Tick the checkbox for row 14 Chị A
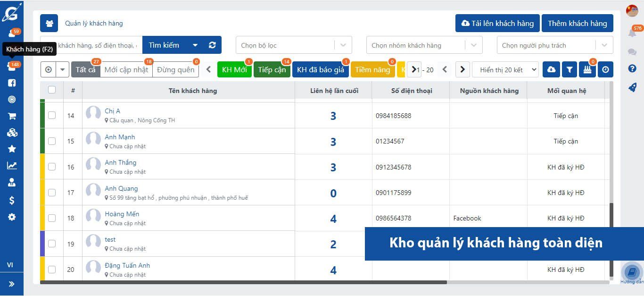Image resolution: width=644 pixels, height=296 pixels. pos(52,115)
